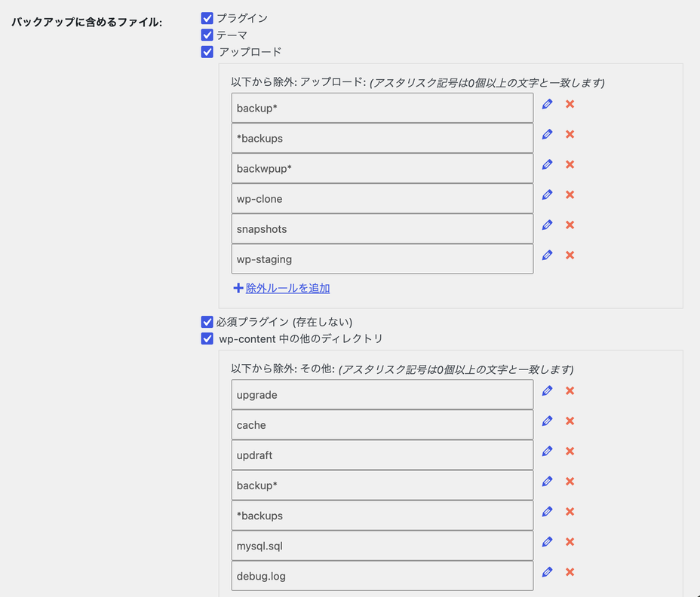Viewport: 700px width, 597px height.
Task: Focus the 'upgrade' rule field
Action: pyautogui.click(x=382, y=395)
